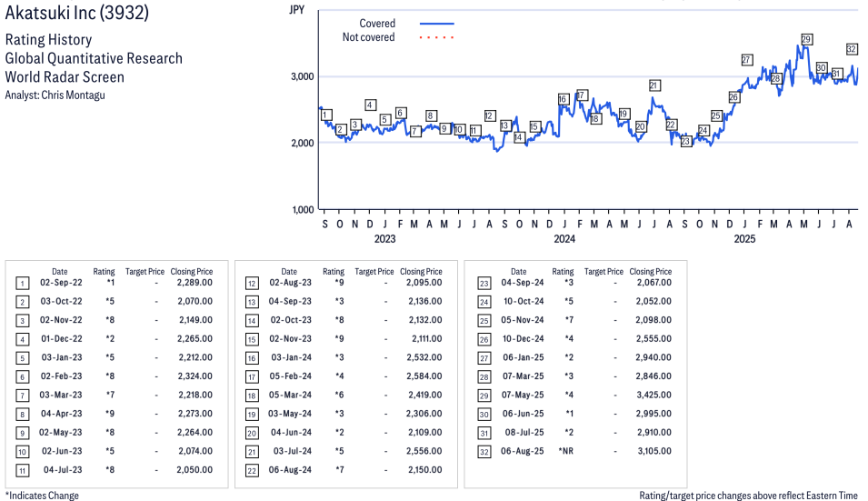Click the first table's Target Price header
This screenshot has width=868, height=501.
tap(145, 271)
